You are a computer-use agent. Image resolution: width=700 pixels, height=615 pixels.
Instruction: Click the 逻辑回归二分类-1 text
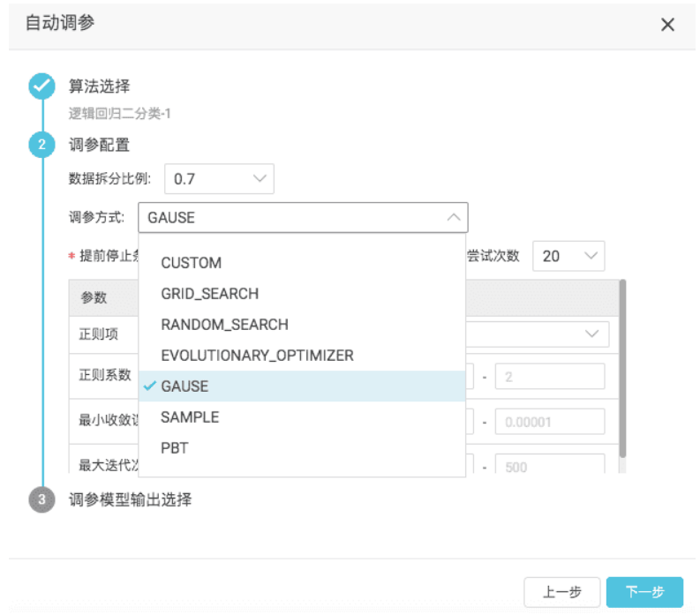click(119, 114)
